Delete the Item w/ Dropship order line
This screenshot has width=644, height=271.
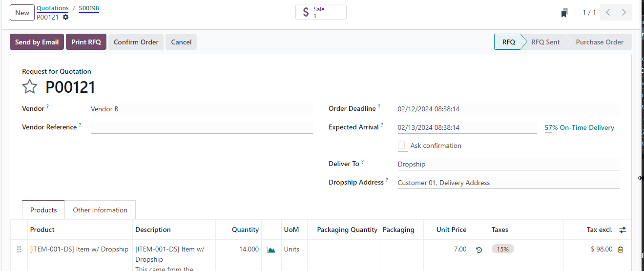point(621,250)
